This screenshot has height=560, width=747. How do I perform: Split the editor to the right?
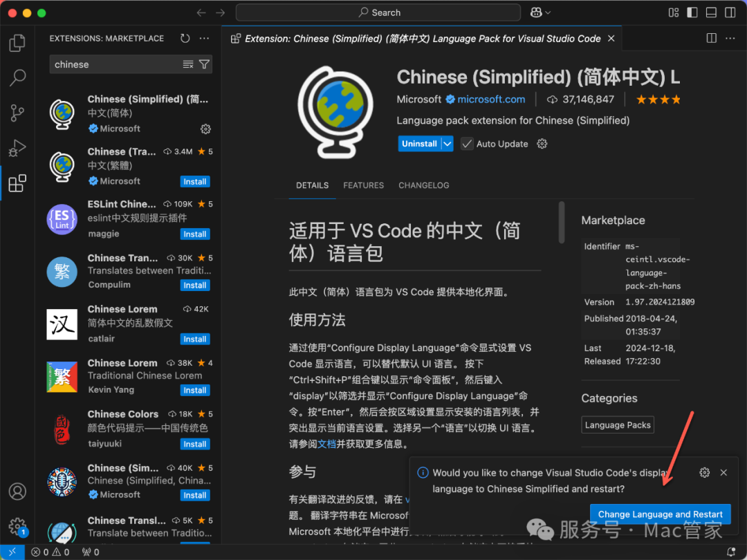[x=711, y=38]
